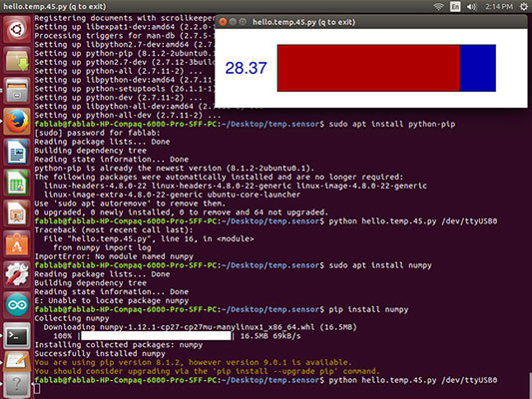Viewport: 532px width, 399px height.
Task: Click 'sudo apt install python-pip' command
Action: [392, 124]
